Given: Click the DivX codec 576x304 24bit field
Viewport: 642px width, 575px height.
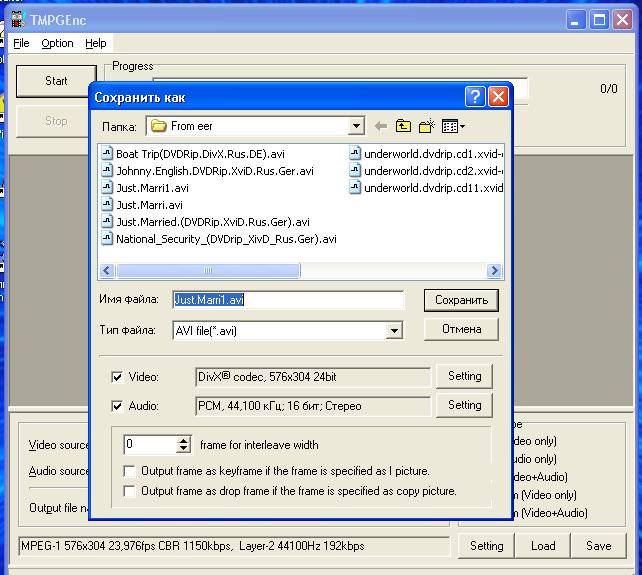Looking at the screenshot, I should [313, 377].
